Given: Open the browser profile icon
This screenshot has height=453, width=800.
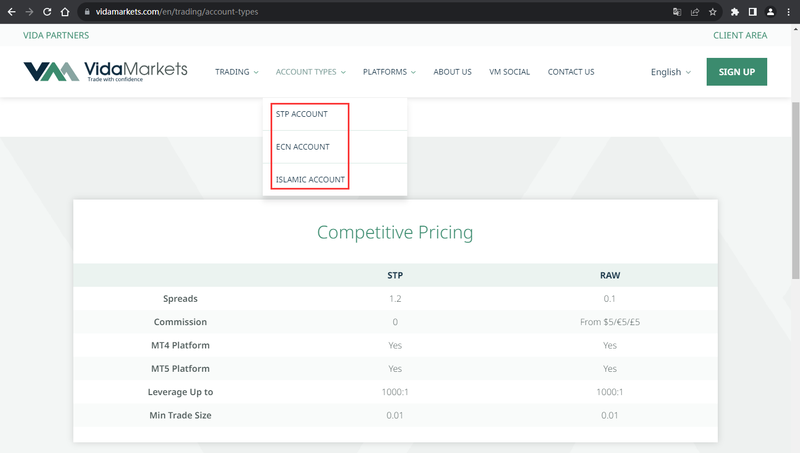Looking at the screenshot, I should coord(770,12).
